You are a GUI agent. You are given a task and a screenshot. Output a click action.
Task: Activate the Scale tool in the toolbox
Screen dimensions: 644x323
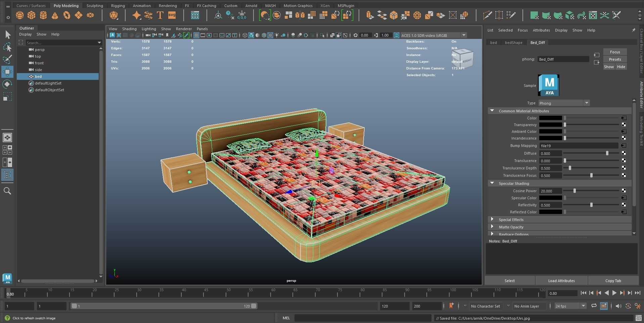tap(7, 97)
